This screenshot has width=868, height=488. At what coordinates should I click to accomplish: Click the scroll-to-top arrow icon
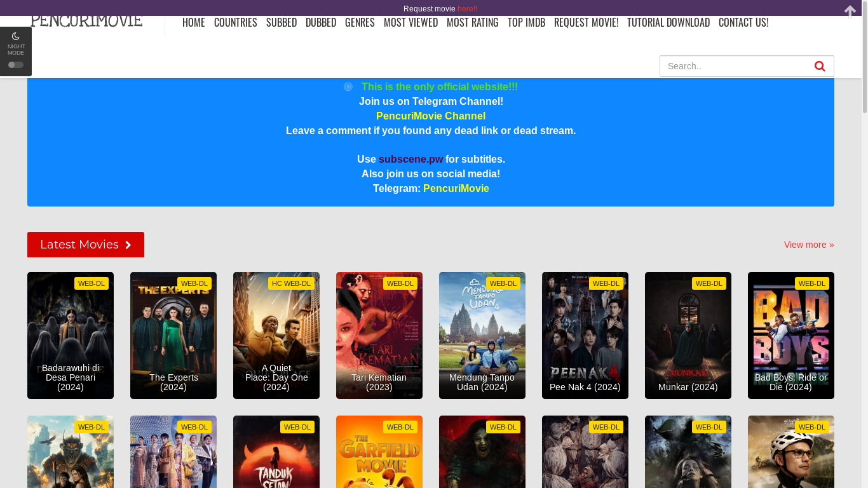(x=850, y=11)
